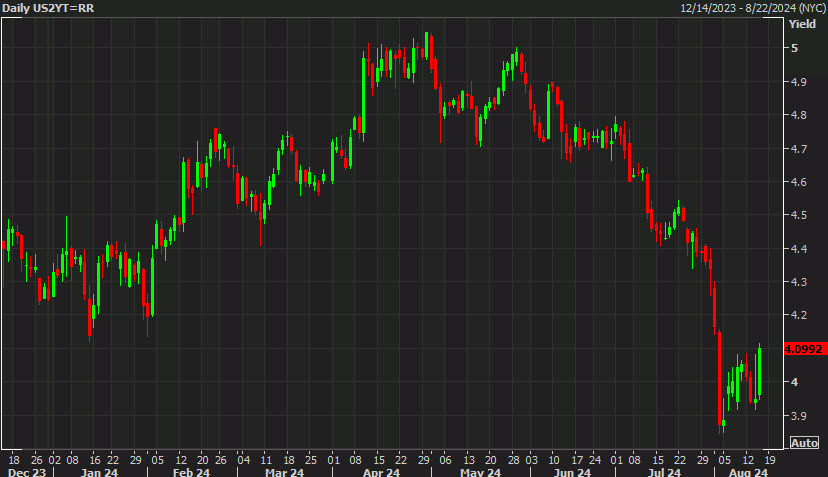This screenshot has width=828, height=477.
Task: Click the Jul 24 month label
Action: [x=664, y=472]
